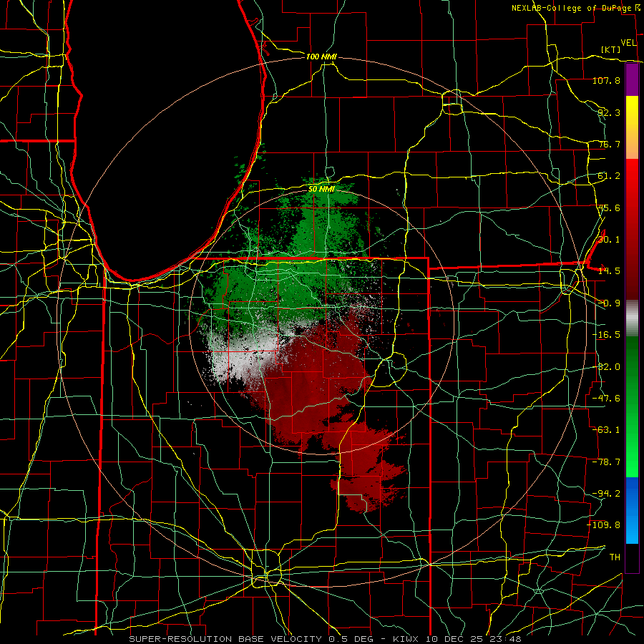Click the TH label on legend
The image size is (644, 644).
tap(615, 557)
